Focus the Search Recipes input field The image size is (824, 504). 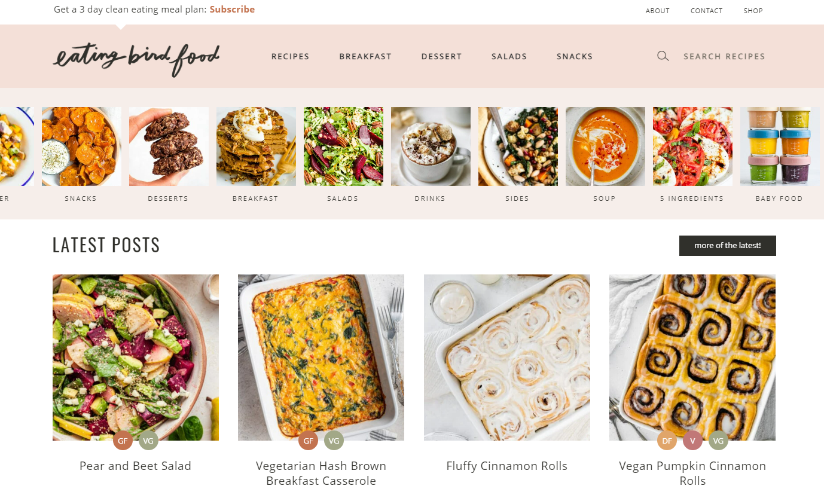point(724,56)
